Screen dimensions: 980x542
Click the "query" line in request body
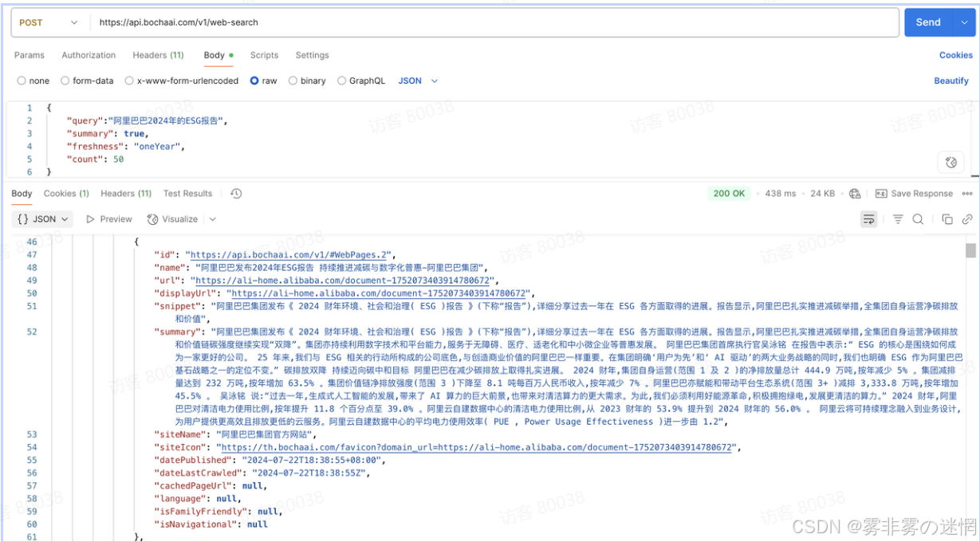click(148, 121)
